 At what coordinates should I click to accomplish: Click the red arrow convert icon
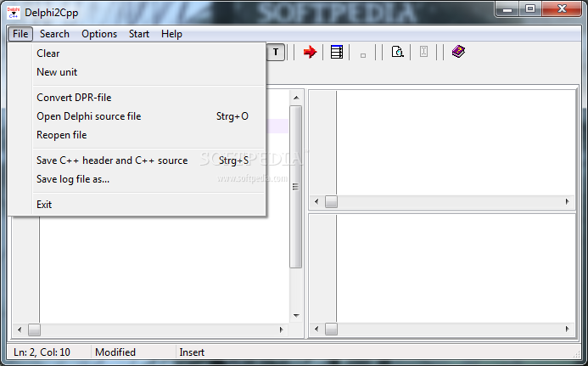tap(310, 52)
